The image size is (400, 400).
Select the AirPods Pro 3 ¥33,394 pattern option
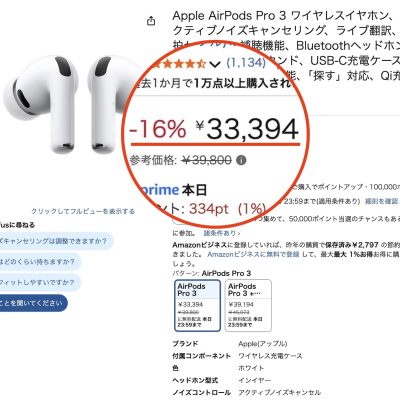click(x=197, y=306)
